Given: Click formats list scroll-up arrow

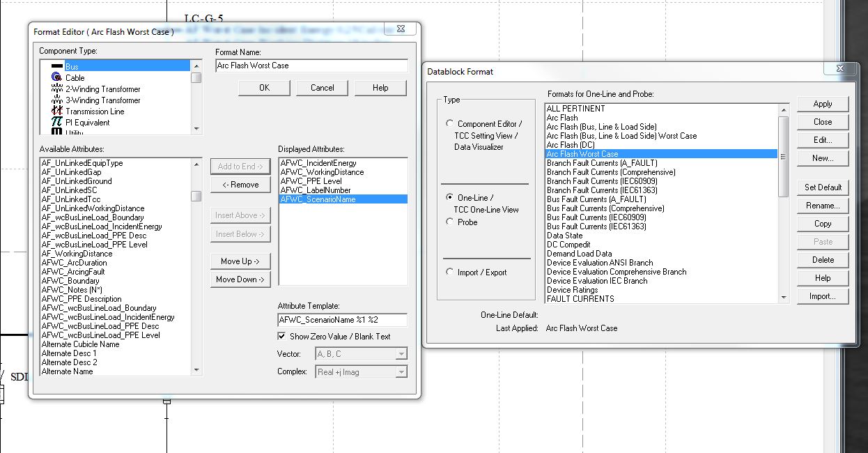Looking at the screenshot, I should [783, 109].
